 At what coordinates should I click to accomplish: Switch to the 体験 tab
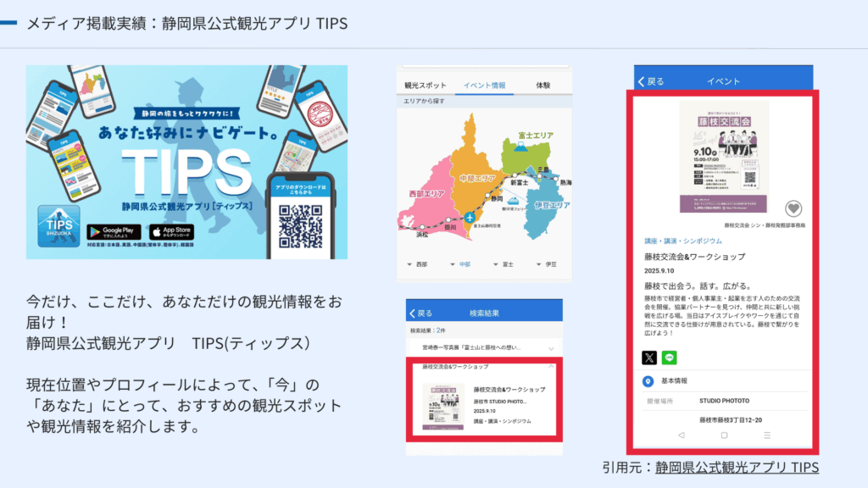[x=543, y=86]
